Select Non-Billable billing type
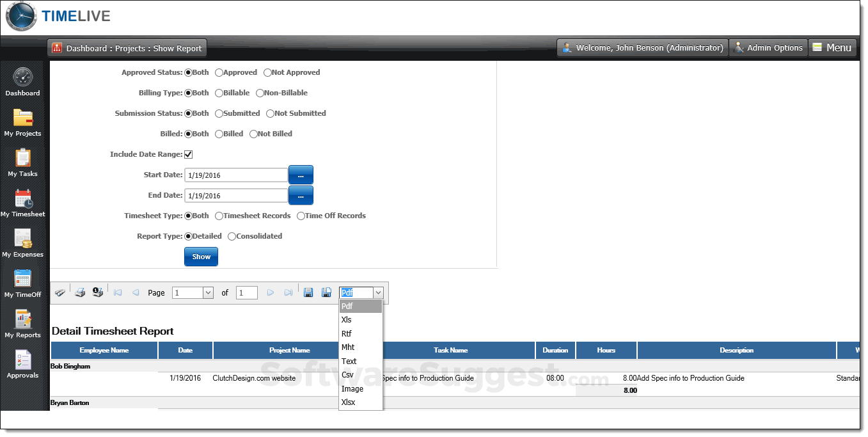This screenshot has height=437, width=868. pos(260,93)
